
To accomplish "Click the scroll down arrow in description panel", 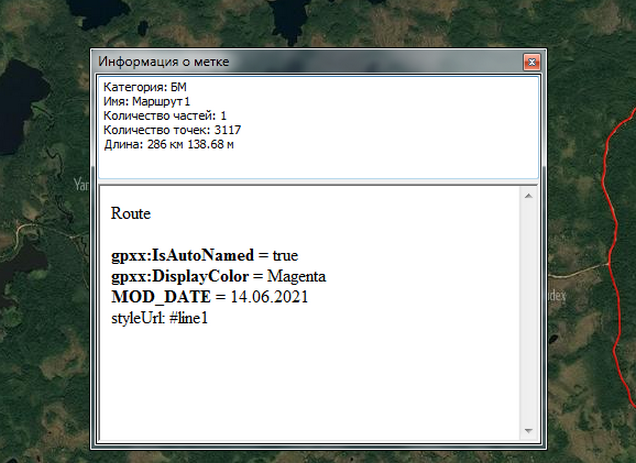I will (527, 431).
